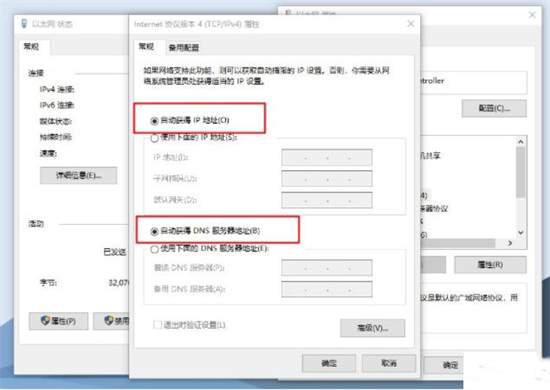Image resolution: width=550 pixels, height=390 pixels.
Task: Close the IPv4 properties dialog
Action: (411, 24)
